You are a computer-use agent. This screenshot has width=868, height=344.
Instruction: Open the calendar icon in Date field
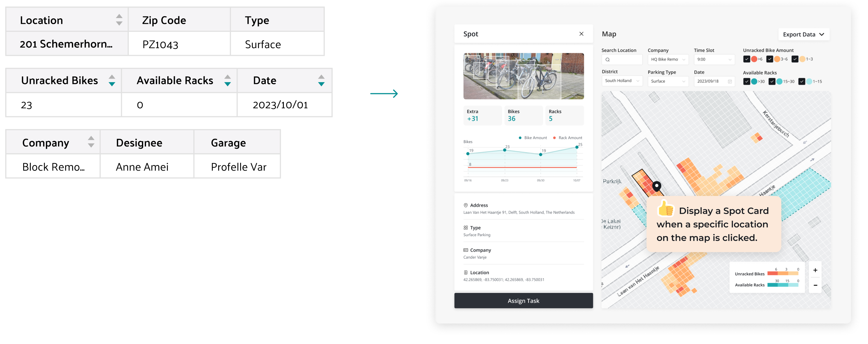pyautogui.click(x=730, y=81)
